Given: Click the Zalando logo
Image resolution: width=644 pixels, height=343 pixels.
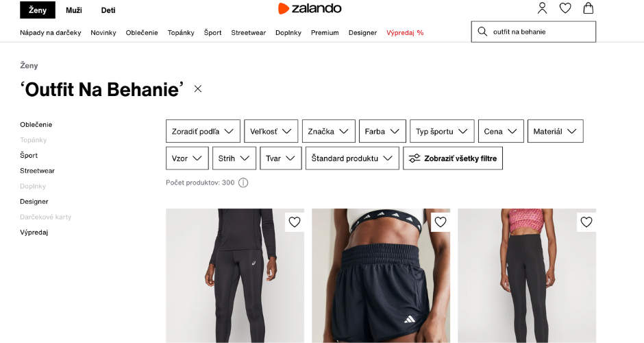Looking at the screenshot, I should tap(310, 9).
